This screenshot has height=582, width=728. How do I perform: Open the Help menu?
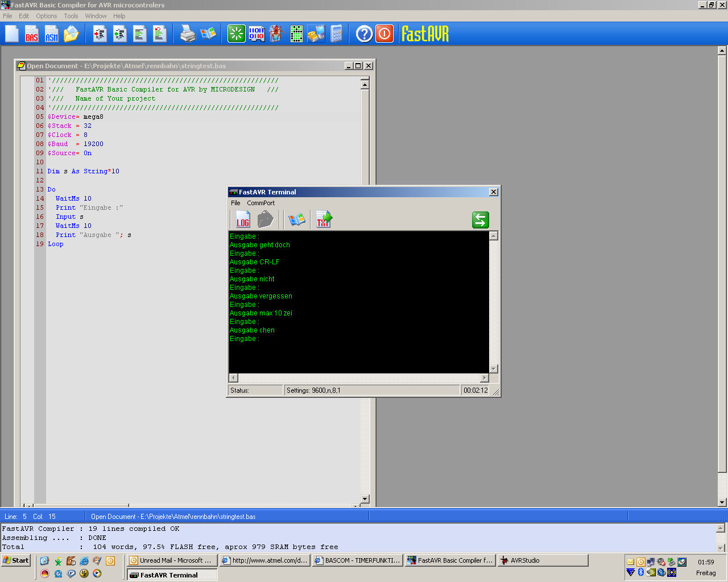[119, 16]
